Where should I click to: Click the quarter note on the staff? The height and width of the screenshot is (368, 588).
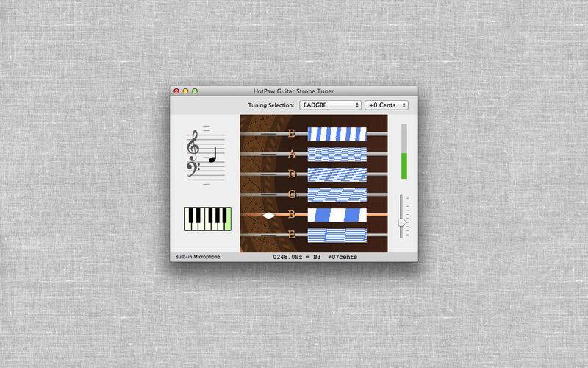(212, 155)
